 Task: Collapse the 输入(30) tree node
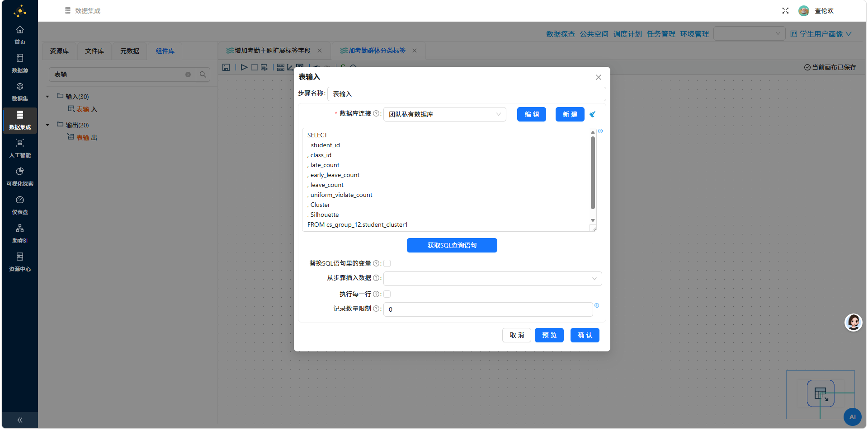(x=47, y=97)
